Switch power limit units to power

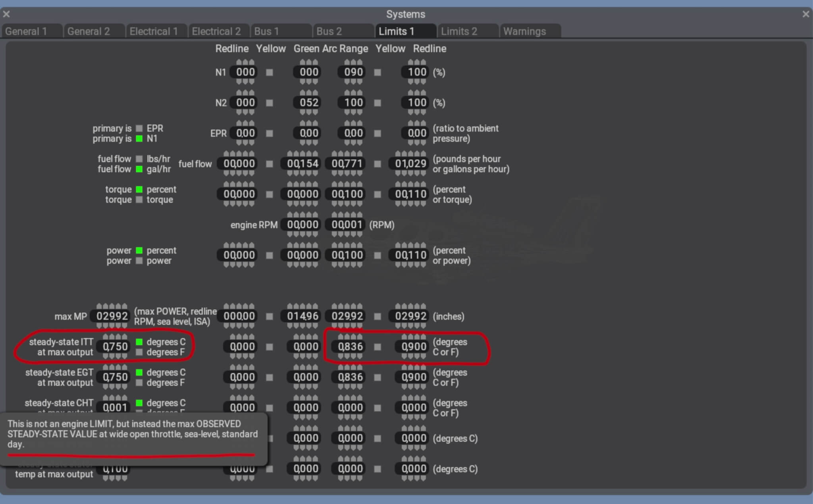[139, 261]
